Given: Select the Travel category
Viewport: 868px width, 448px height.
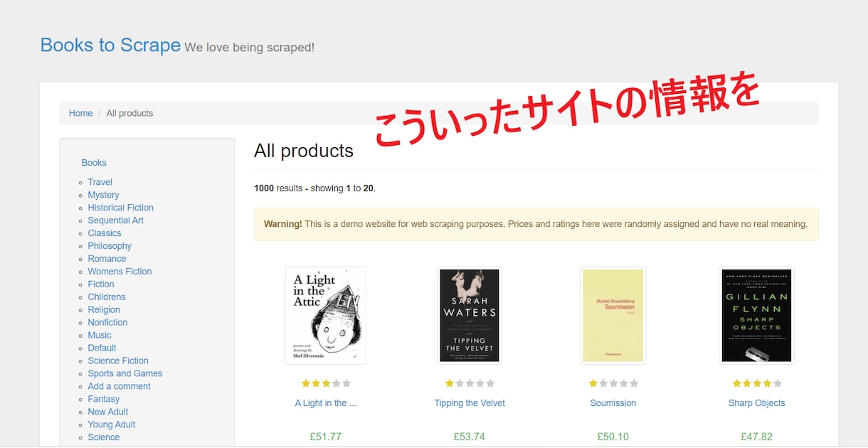Looking at the screenshot, I should coord(100,182).
